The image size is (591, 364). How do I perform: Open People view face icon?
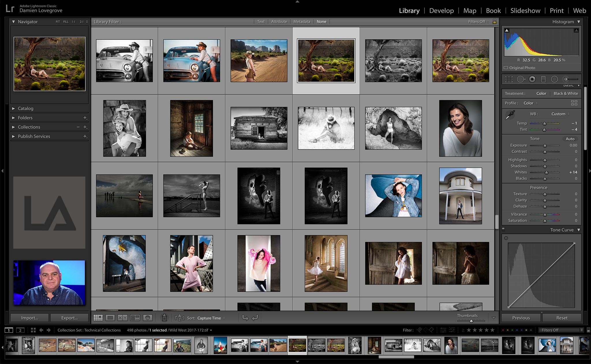(x=148, y=318)
